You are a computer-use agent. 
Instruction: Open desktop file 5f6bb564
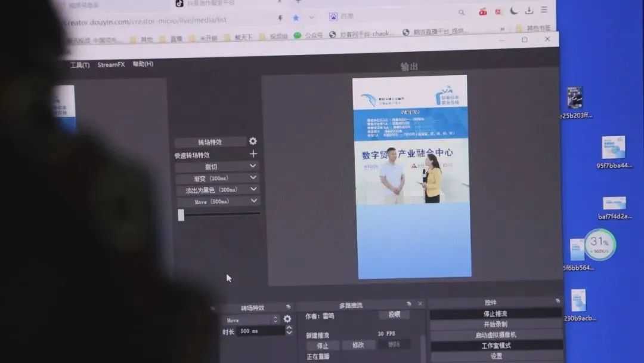pyautogui.click(x=577, y=255)
